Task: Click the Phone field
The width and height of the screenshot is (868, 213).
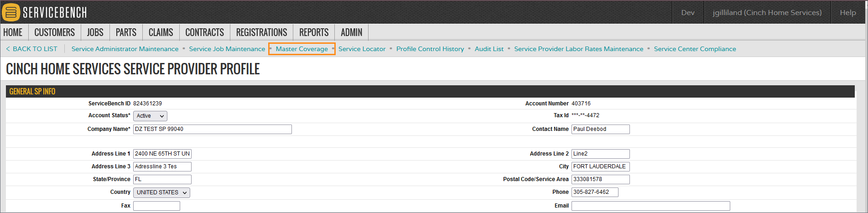Action: (595, 192)
